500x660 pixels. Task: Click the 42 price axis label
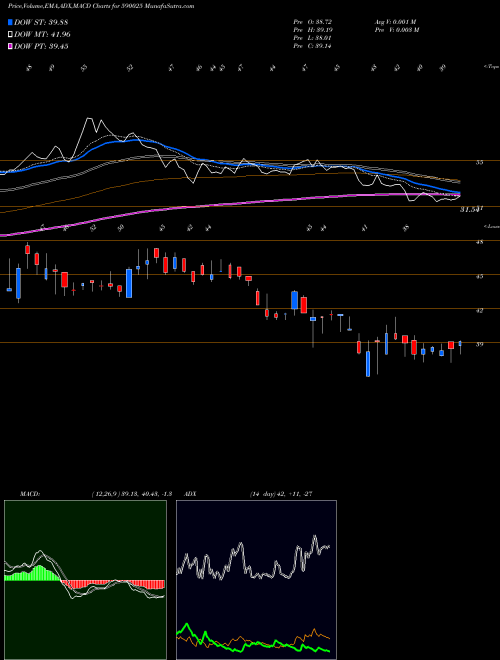pos(479,310)
